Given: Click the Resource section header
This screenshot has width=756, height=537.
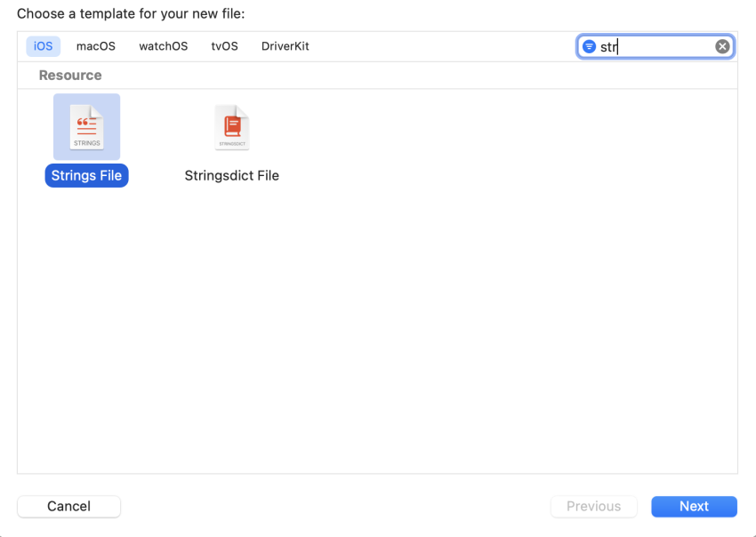Looking at the screenshot, I should 70,75.
